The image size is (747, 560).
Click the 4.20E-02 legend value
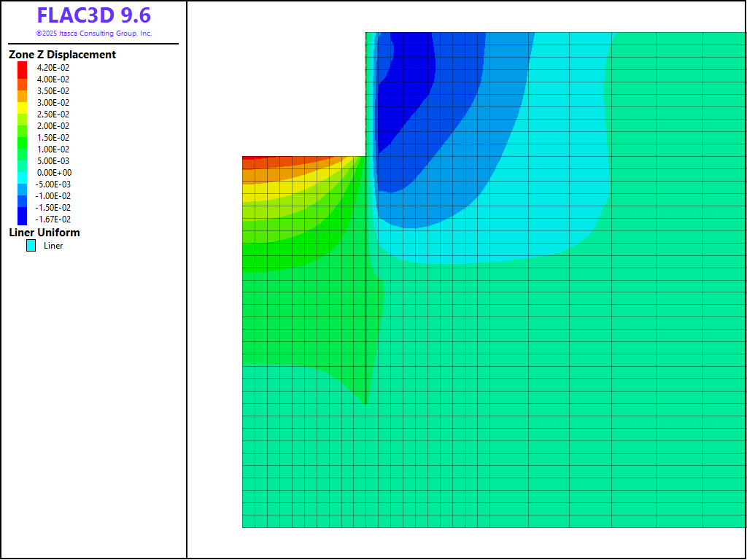coord(53,68)
